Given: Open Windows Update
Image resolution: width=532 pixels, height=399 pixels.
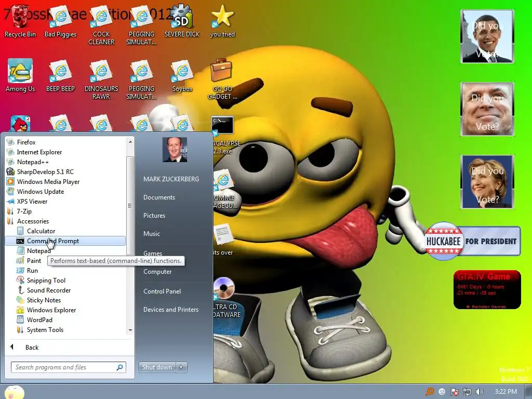Looking at the screenshot, I should 41,191.
